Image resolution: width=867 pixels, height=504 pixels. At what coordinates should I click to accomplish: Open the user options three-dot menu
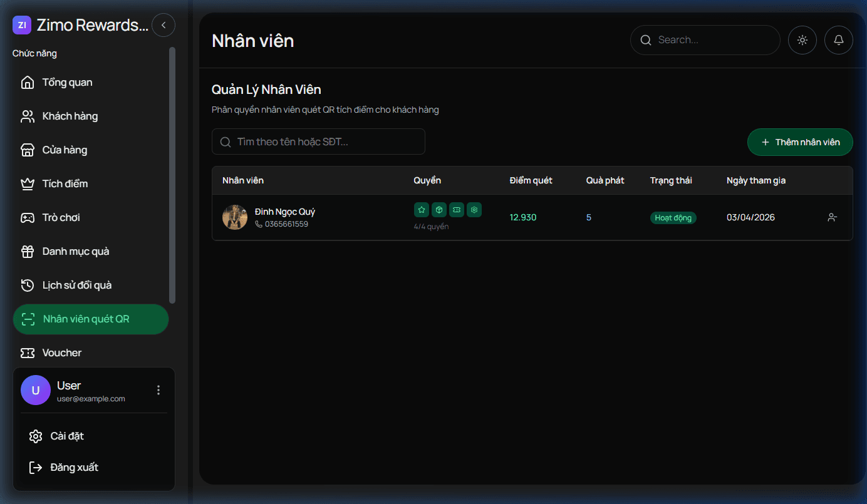[158, 390]
